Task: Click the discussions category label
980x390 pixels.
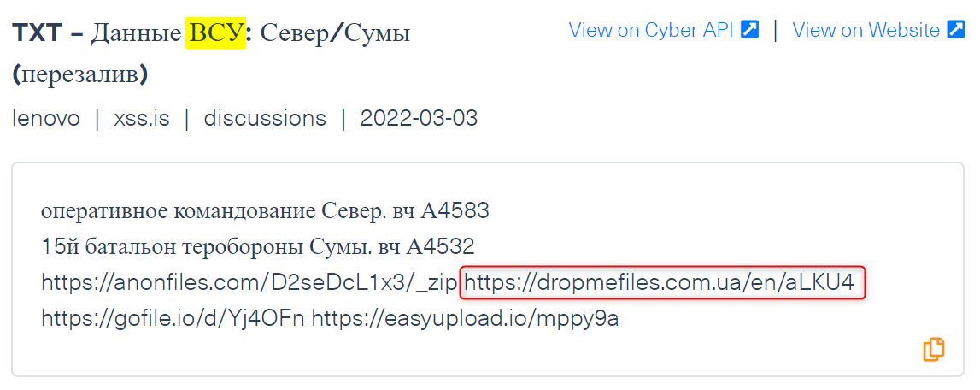Action: click(x=265, y=118)
